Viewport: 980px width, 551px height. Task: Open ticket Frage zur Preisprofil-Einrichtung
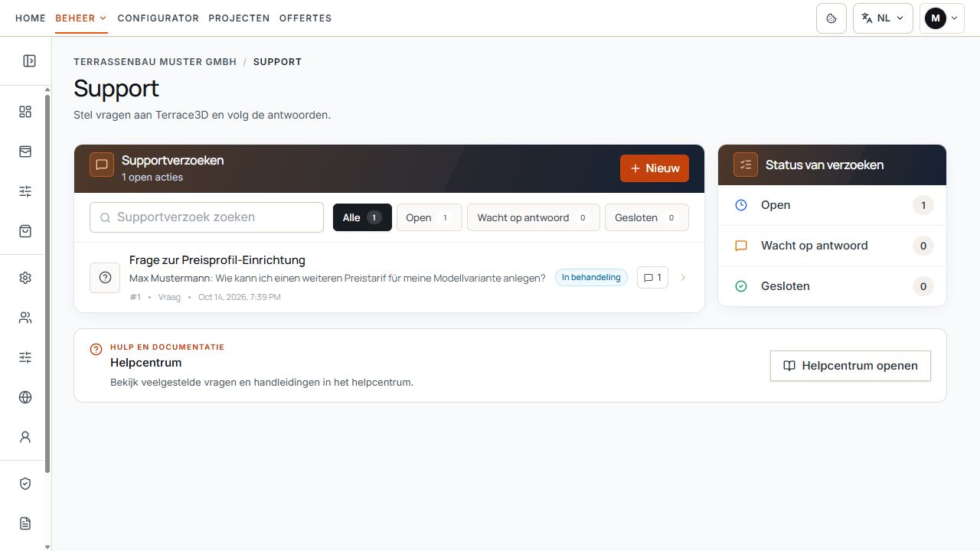pyautogui.click(x=217, y=260)
